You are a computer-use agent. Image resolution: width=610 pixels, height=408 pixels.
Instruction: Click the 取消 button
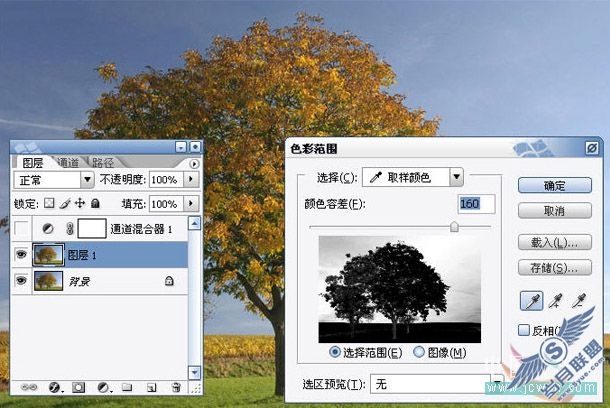click(555, 211)
